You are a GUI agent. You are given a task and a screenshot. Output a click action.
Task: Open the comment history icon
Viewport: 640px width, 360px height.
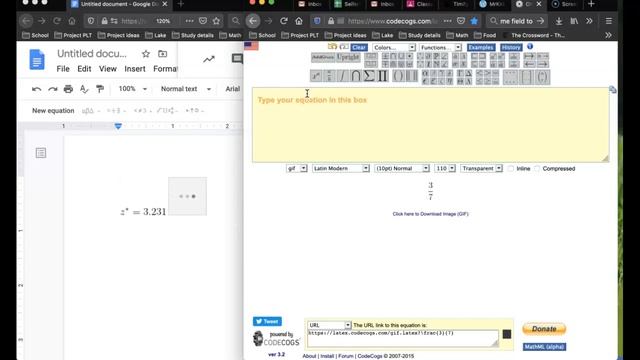coord(237,59)
